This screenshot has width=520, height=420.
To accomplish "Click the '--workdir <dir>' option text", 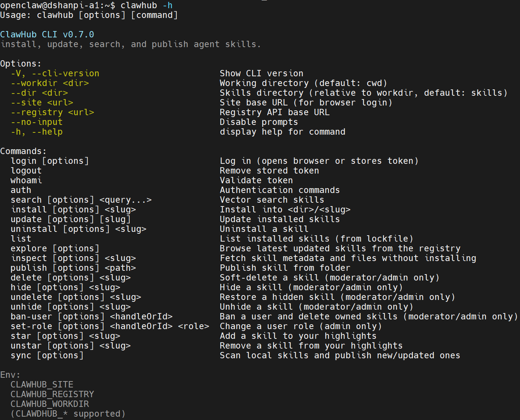I will pyautogui.click(x=50, y=83).
